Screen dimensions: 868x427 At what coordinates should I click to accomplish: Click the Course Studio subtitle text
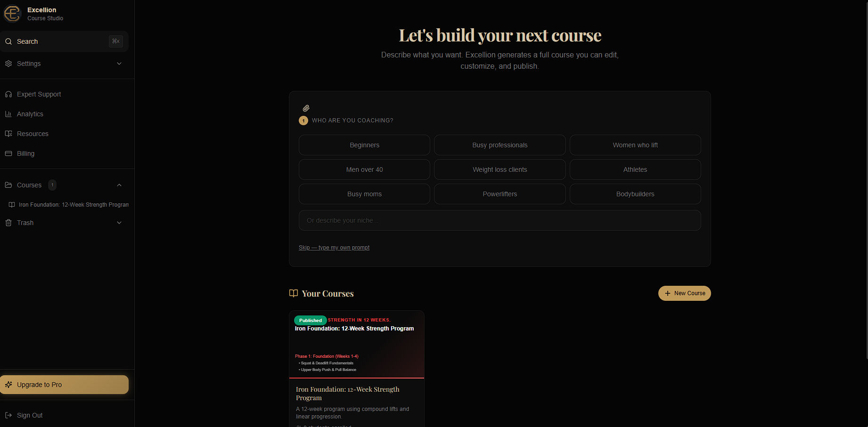pos(45,18)
